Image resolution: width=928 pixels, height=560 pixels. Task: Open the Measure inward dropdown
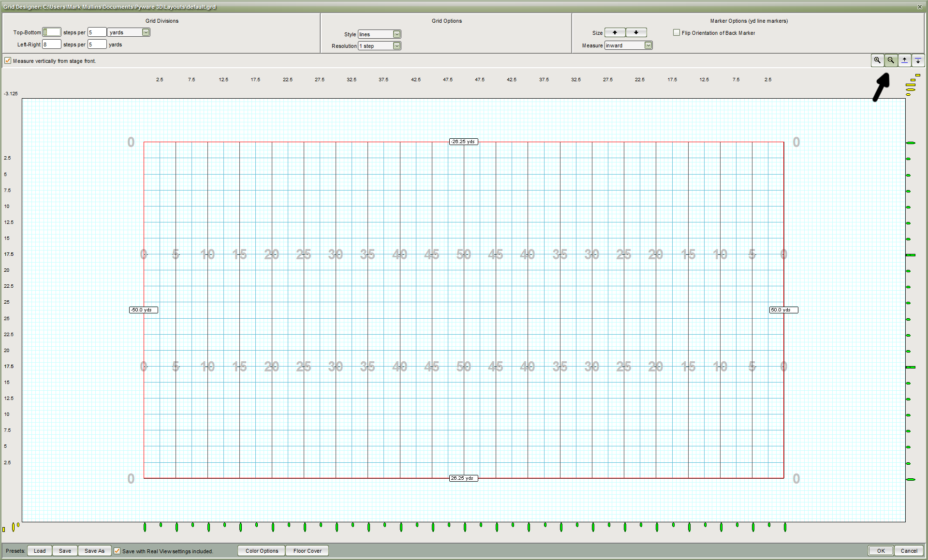[x=648, y=45]
